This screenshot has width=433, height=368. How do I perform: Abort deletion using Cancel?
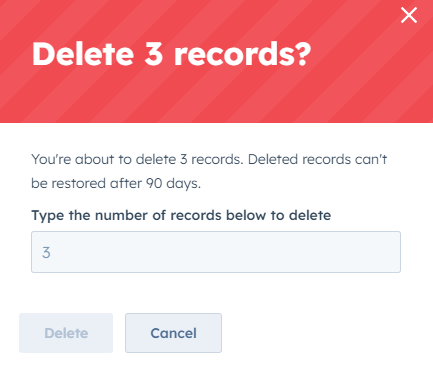[173, 333]
